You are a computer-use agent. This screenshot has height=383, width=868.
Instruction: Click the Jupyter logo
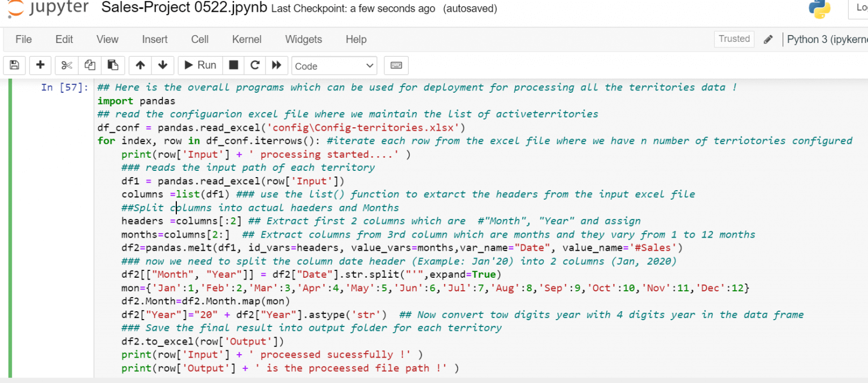(48, 8)
